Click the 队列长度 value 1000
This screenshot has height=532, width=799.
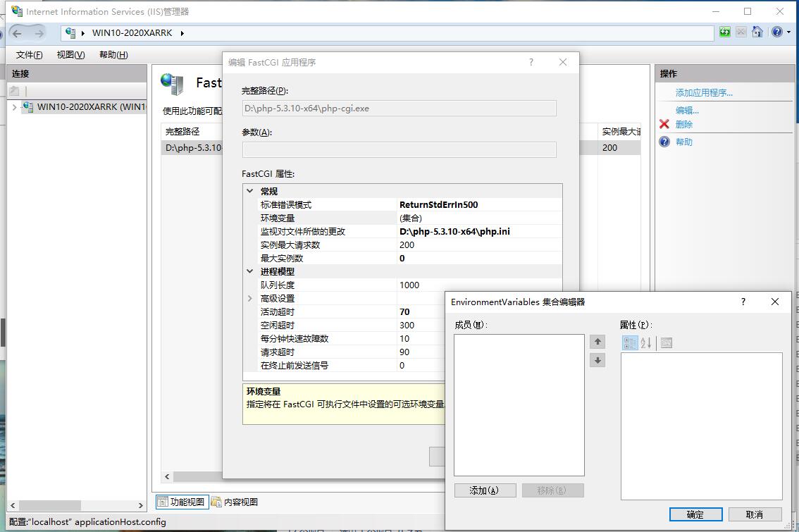[x=409, y=285]
